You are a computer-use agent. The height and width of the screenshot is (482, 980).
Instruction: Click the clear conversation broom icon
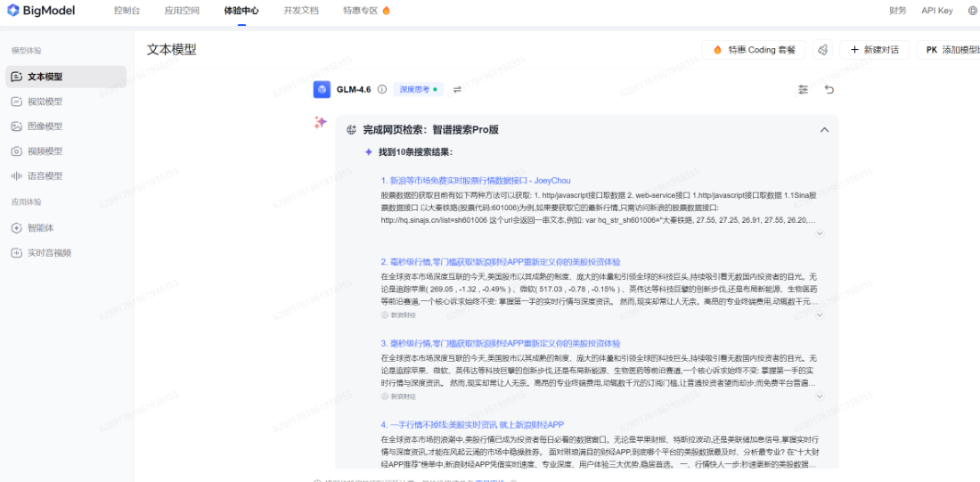[822, 50]
